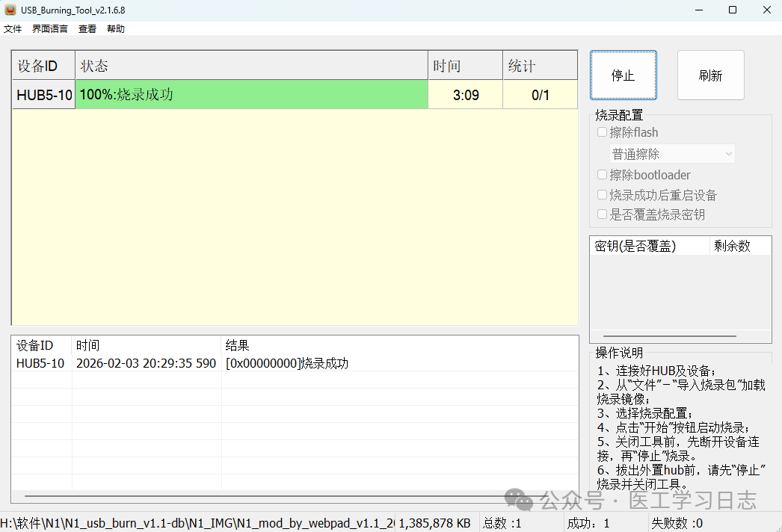This screenshot has height=532, width=782.
Task: Click the 状态 column header
Action: click(x=251, y=66)
